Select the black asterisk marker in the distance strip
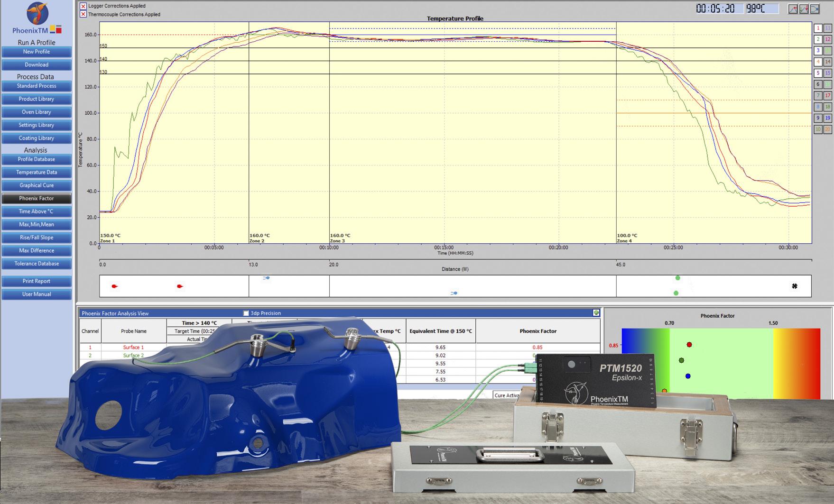 point(795,286)
